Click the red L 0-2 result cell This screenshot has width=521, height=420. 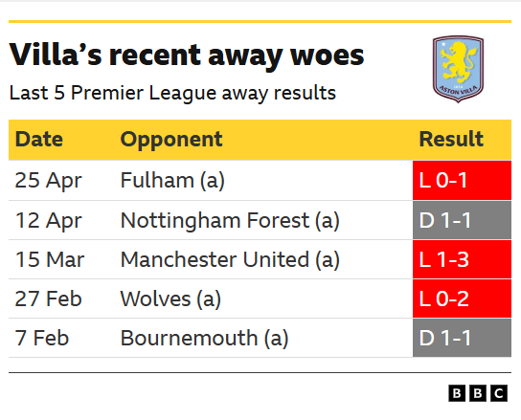tap(462, 298)
